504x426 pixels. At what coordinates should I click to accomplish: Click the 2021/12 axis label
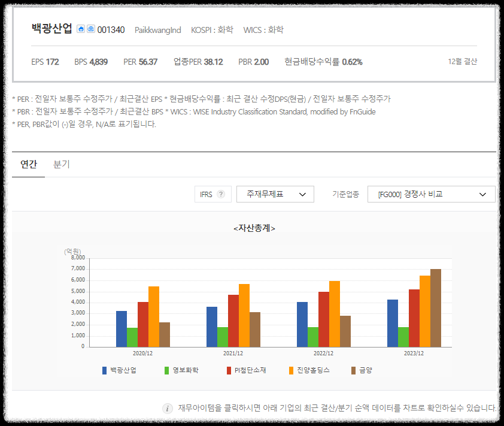[233, 354]
